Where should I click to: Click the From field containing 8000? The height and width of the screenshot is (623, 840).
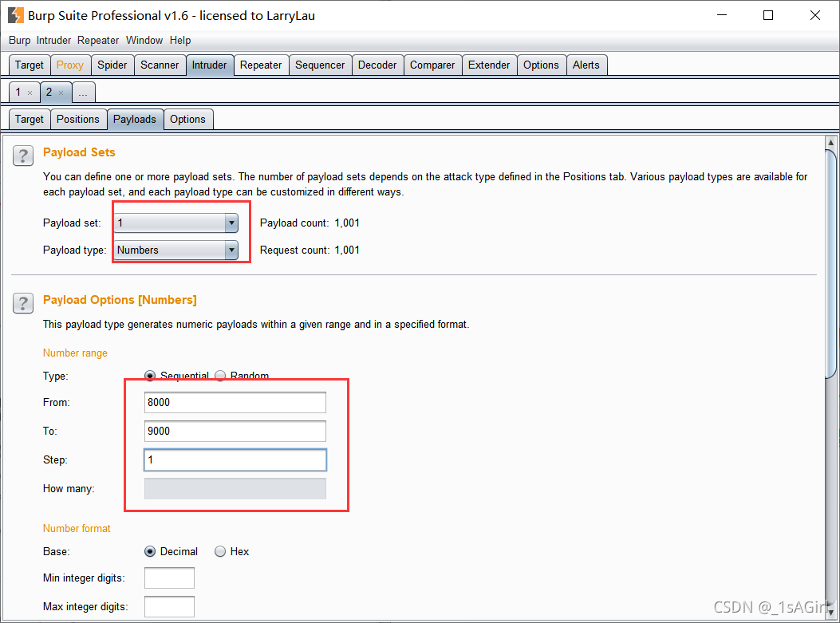coord(235,402)
